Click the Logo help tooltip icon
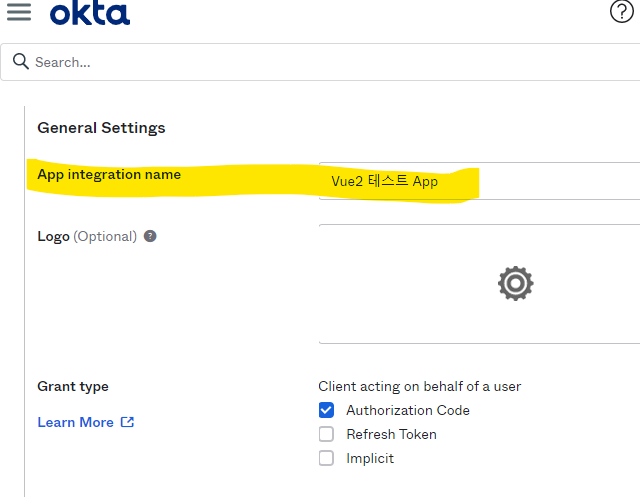 pyautogui.click(x=150, y=236)
